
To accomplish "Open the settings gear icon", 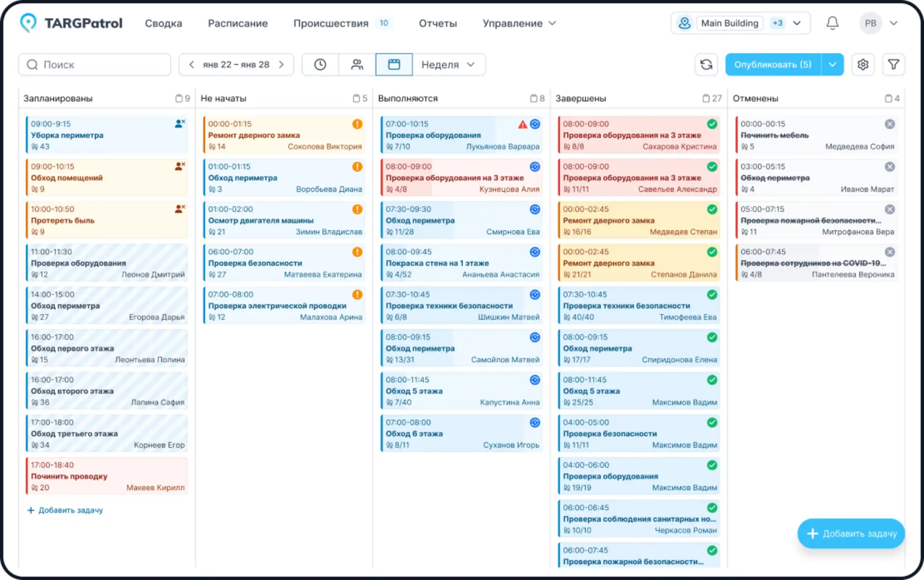I will [x=863, y=64].
